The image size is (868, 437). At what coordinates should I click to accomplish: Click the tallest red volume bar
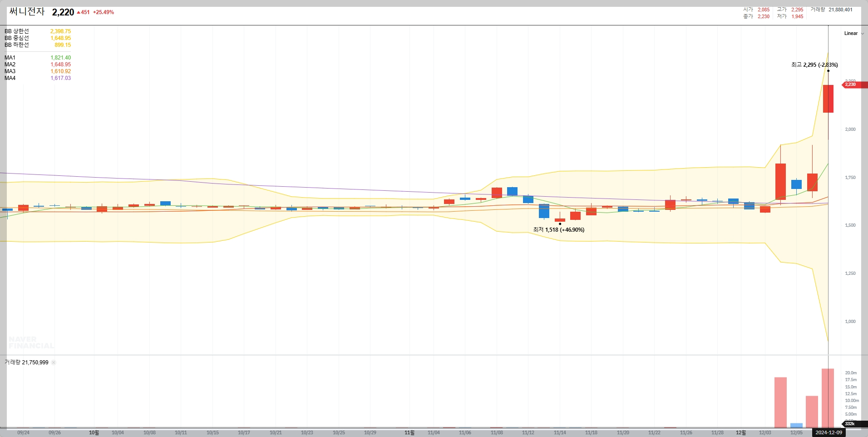click(828, 398)
